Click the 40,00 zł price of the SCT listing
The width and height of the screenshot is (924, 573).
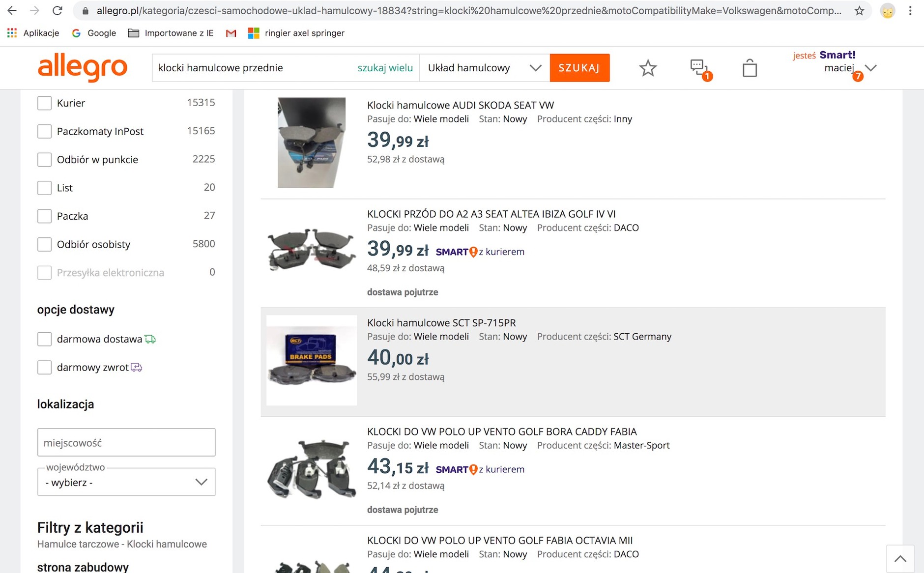398,358
